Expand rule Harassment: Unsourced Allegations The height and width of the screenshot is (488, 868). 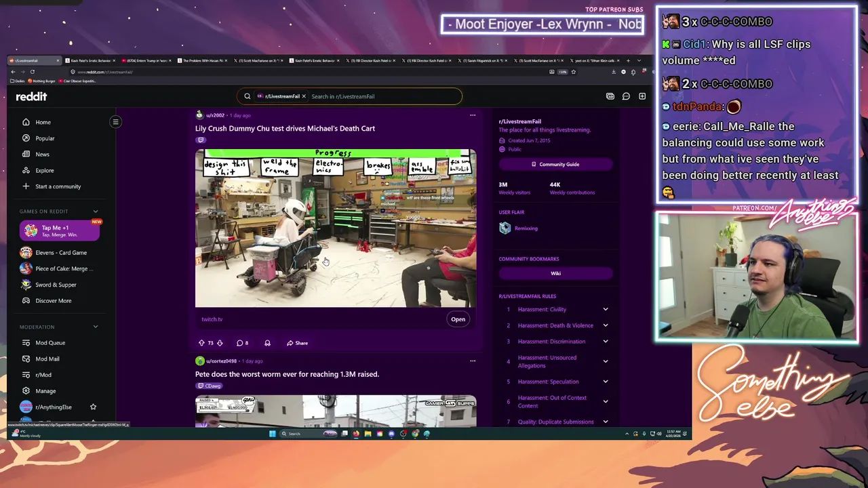[x=606, y=361]
